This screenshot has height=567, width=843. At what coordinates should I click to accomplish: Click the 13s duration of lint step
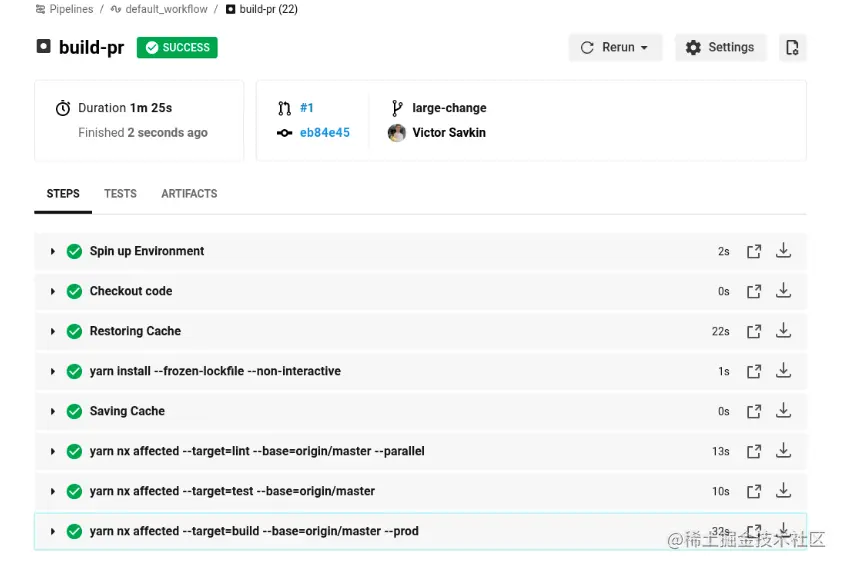point(720,451)
